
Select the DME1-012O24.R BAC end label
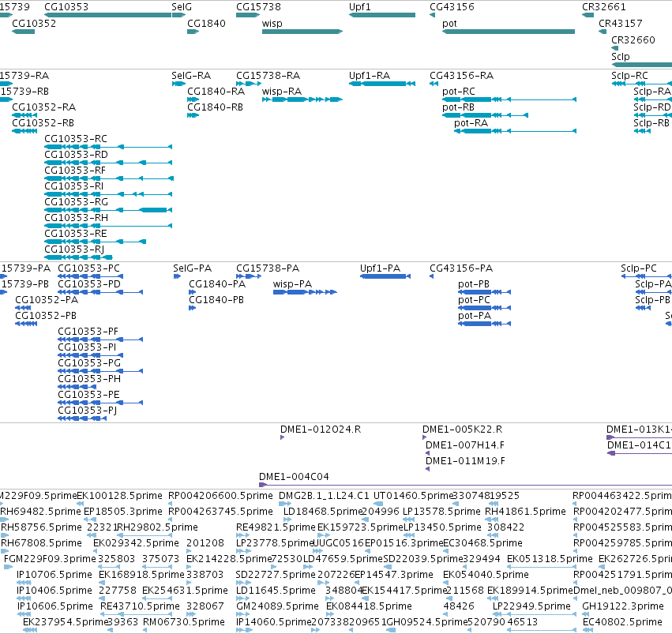(x=321, y=430)
